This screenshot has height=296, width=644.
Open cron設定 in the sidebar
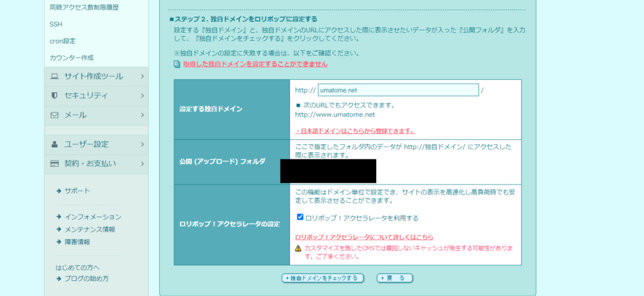point(62,41)
